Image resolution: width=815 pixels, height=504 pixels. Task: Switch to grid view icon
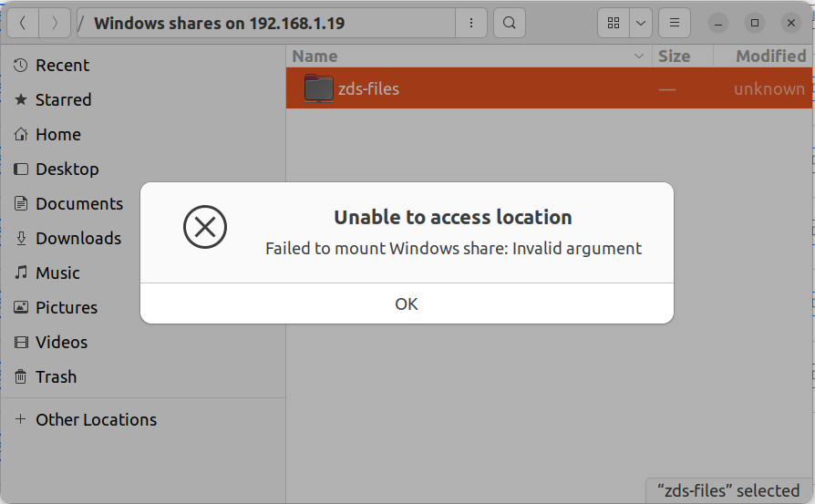pyautogui.click(x=614, y=23)
